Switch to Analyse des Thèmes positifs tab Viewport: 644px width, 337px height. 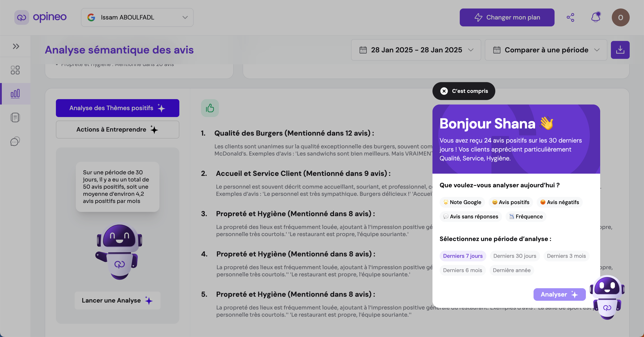(117, 108)
